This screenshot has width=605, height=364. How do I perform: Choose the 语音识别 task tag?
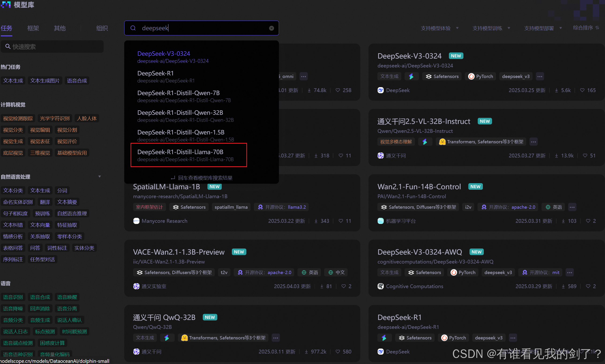click(x=13, y=297)
